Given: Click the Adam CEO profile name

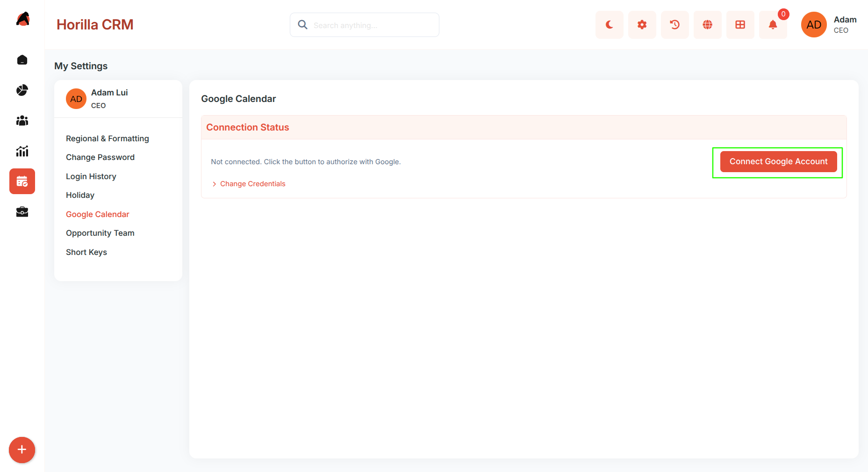Looking at the screenshot, I should [x=845, y=25].
